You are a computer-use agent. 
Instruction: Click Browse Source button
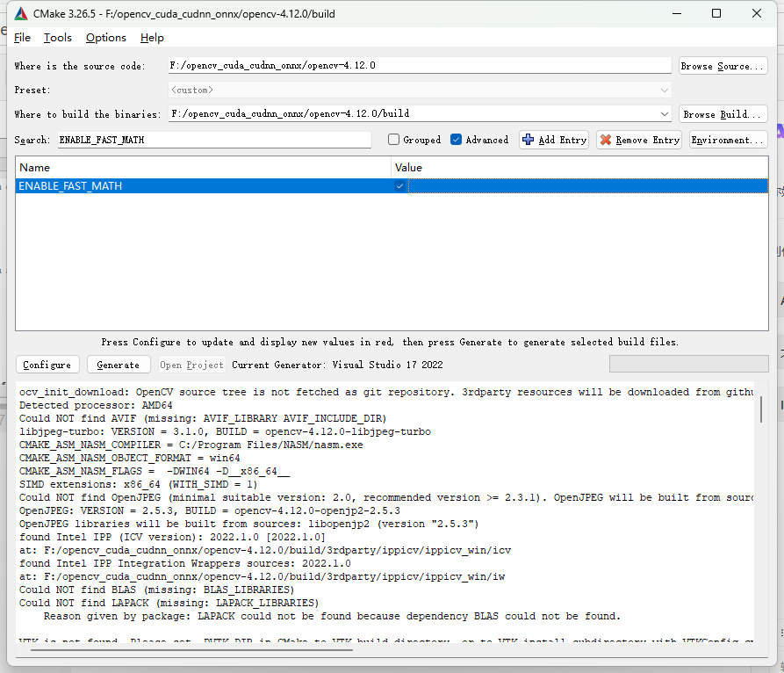(x=723, y=66)
